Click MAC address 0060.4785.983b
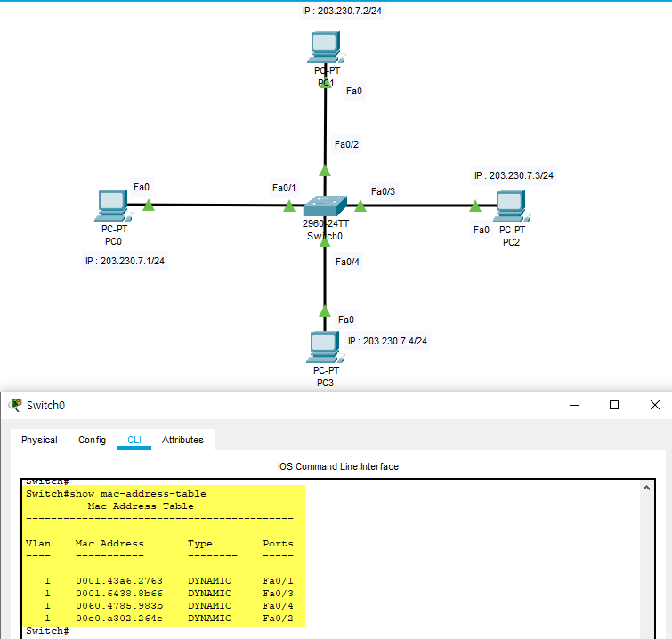The height and width of the screenshot is (639, 672). coord(119,605)
